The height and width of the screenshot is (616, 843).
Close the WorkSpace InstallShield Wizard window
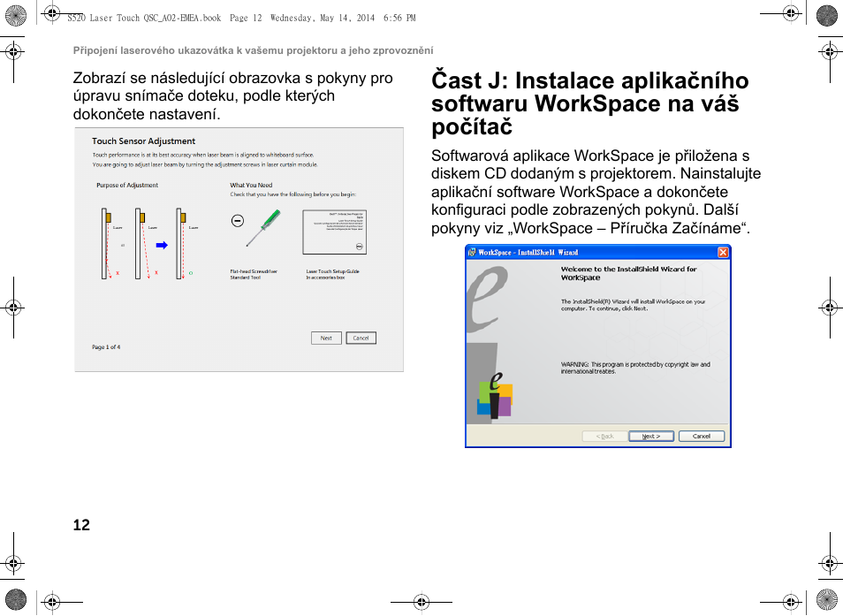723,253
